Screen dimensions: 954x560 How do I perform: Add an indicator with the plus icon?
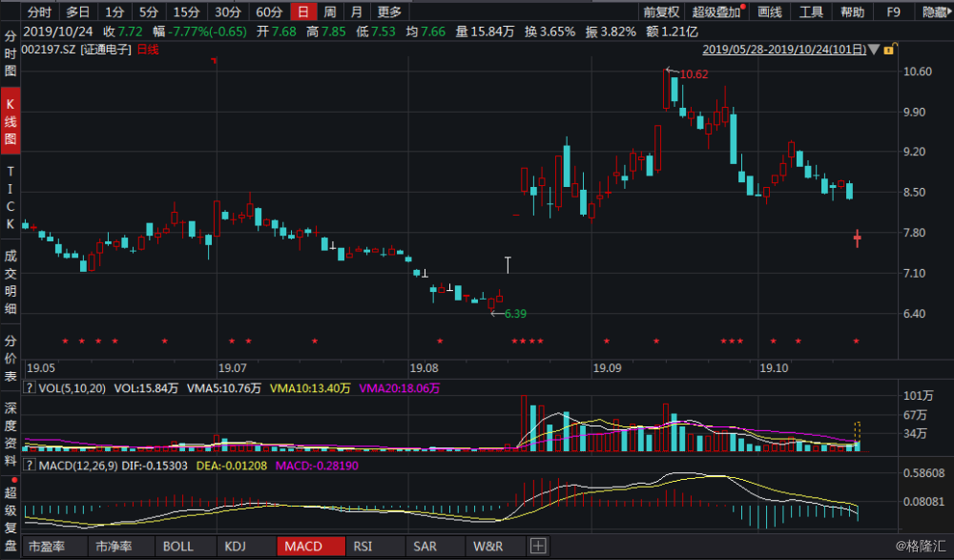click(x=538, y=546)
